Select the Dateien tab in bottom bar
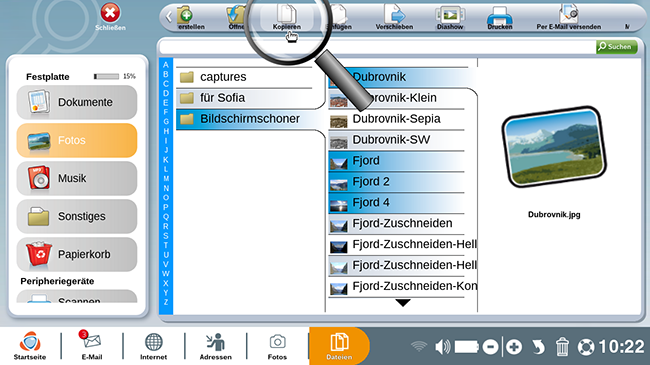 click(339, 346)
